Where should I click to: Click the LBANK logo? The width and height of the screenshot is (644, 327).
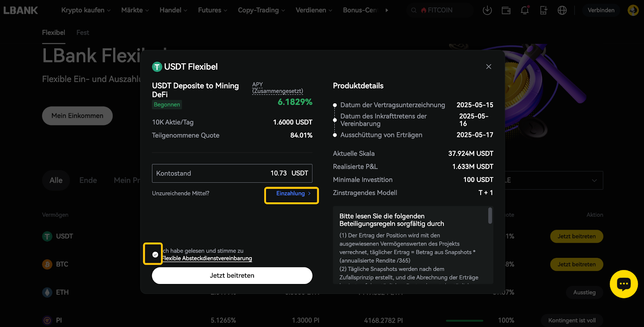(21, 10)
